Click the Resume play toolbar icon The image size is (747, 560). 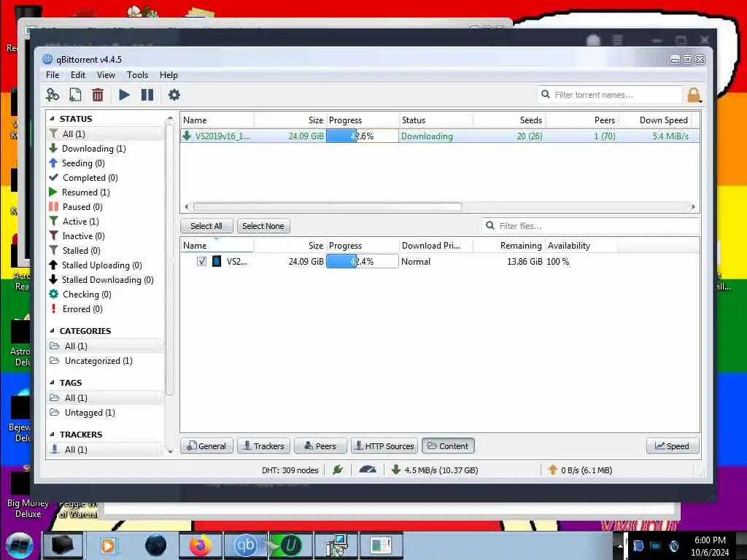tap(124, 95)
